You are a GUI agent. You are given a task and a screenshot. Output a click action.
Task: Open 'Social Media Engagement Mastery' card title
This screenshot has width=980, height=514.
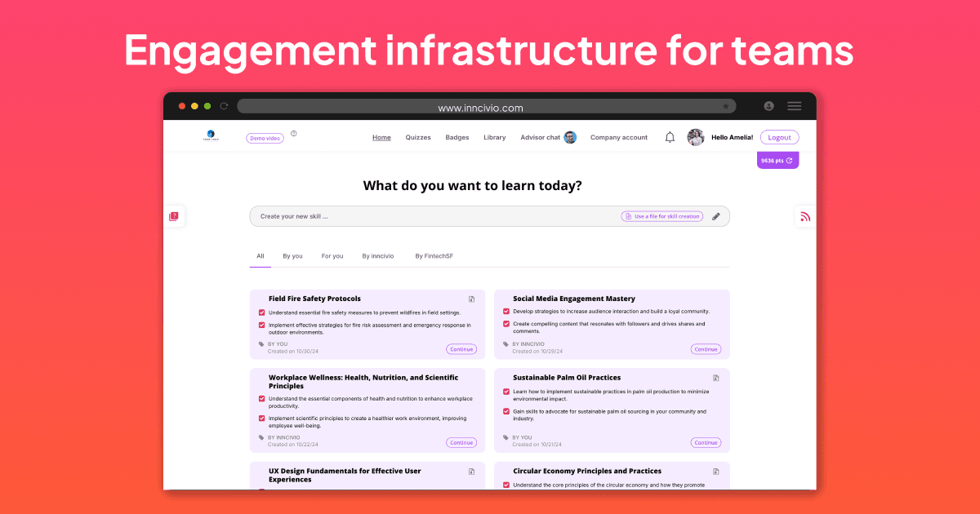[x=574, y=299]
